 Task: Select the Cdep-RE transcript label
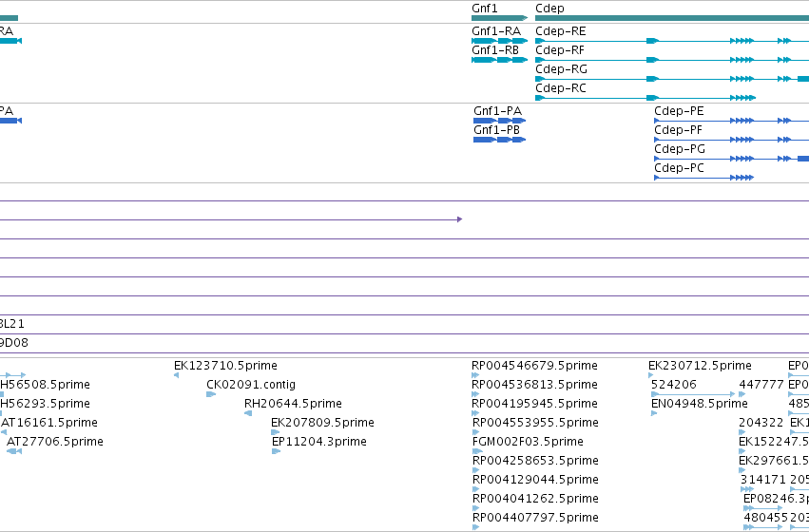pyautogui.click(x=561, y=31)
